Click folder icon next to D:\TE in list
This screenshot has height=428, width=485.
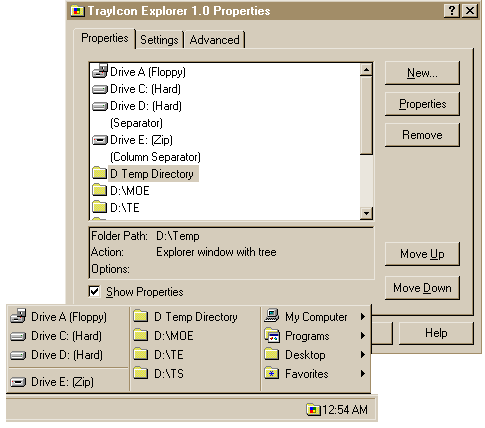click(x=99, y=207)
